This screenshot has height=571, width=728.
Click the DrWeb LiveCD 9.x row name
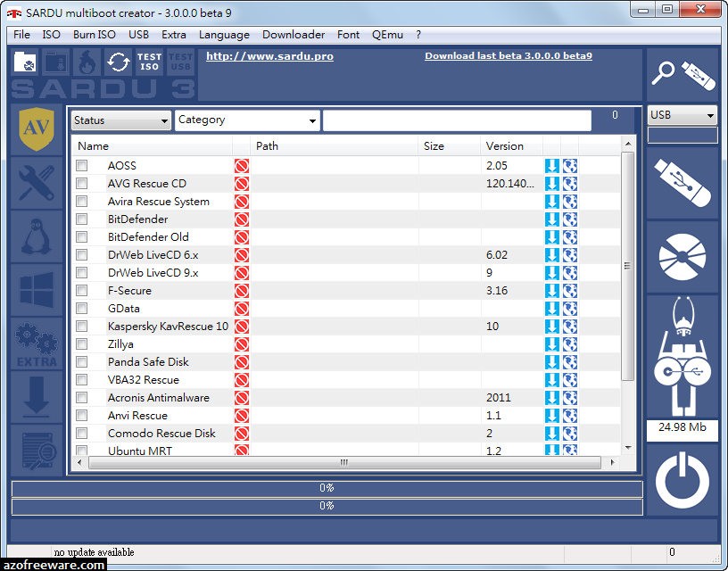pyautogui.click(x=153, y=272)
